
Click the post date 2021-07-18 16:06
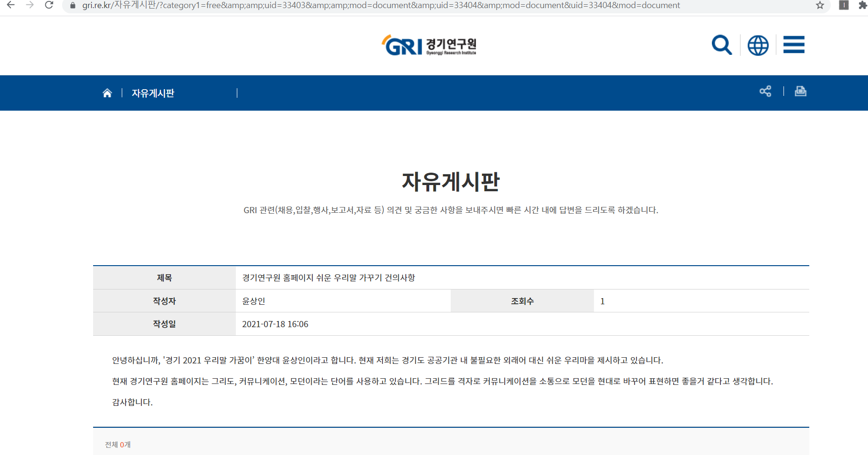click(275, 324)
